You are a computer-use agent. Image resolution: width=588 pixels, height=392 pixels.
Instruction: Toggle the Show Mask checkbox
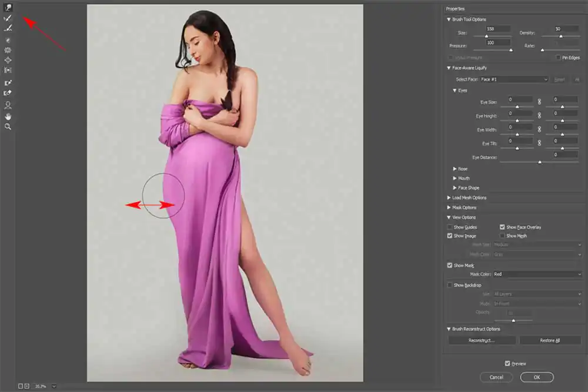click(449, 264)
